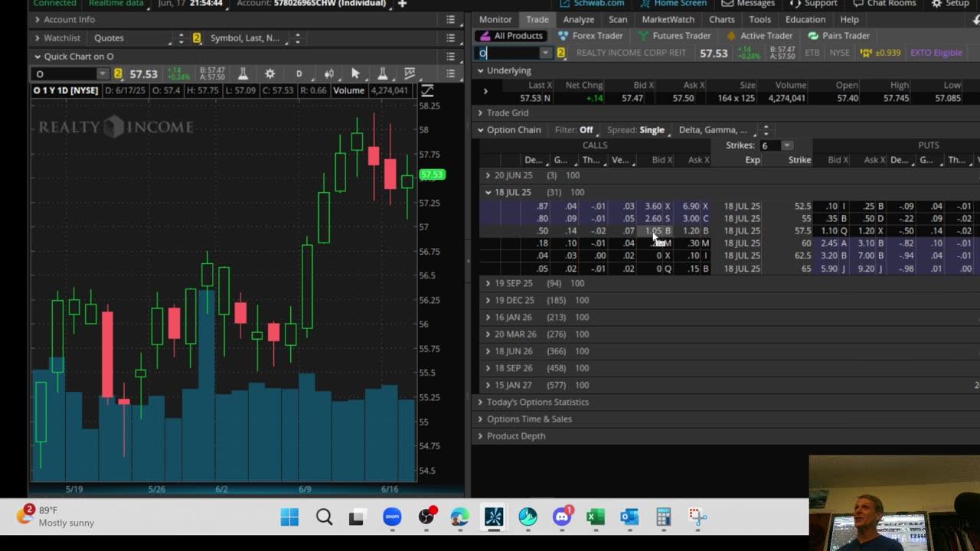Open the weather widget showing 89°F
This screenshot has width=980, height=551.
pos(57,516)
